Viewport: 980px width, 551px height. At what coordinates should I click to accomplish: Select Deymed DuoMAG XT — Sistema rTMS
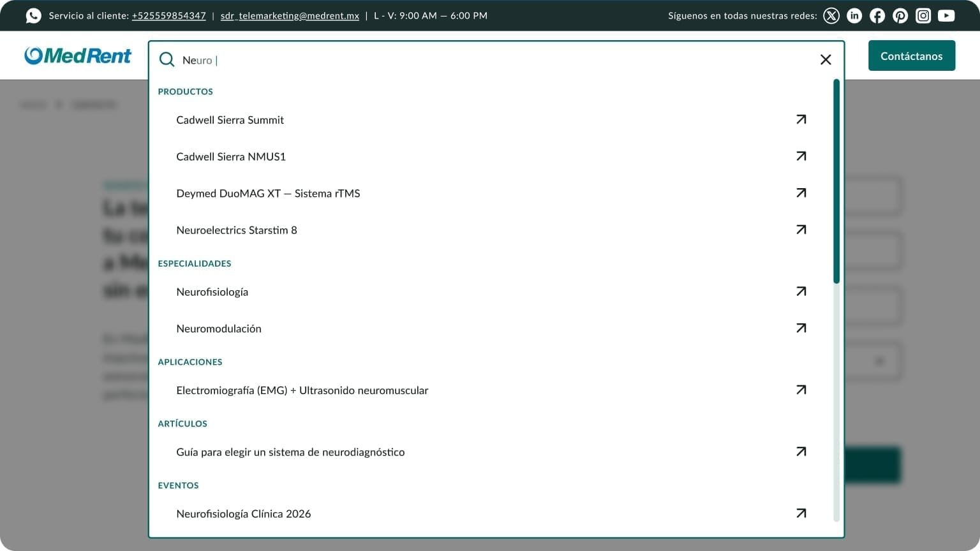tap(268, 193)
